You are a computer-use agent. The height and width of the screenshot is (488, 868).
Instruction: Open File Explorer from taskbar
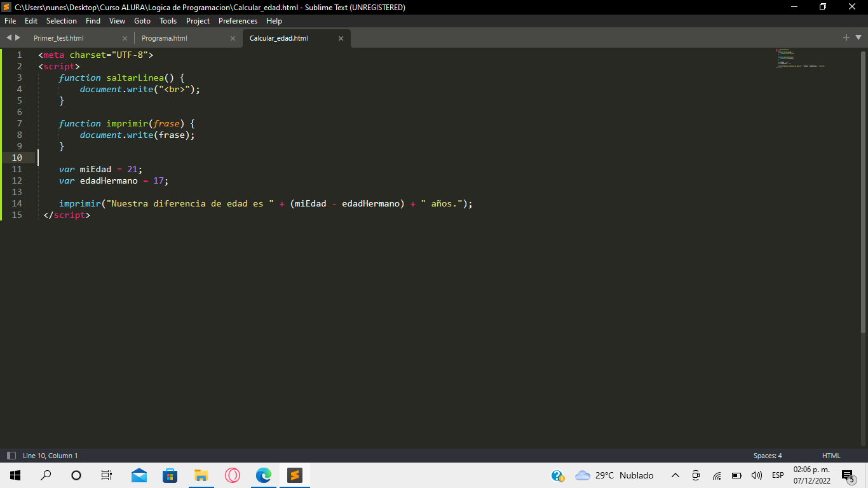click(x=201, y=475)
